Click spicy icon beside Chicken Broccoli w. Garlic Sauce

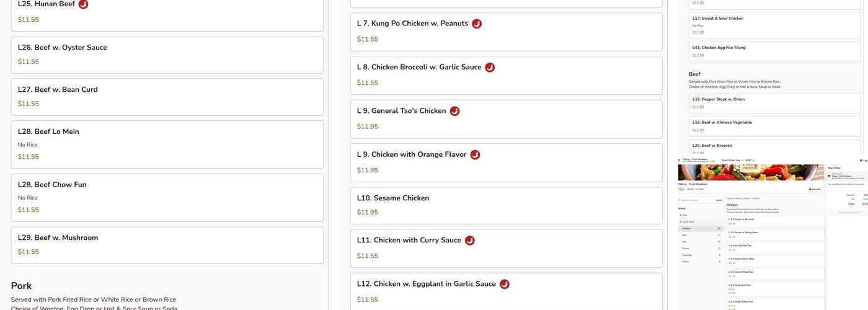pos(490,67)
